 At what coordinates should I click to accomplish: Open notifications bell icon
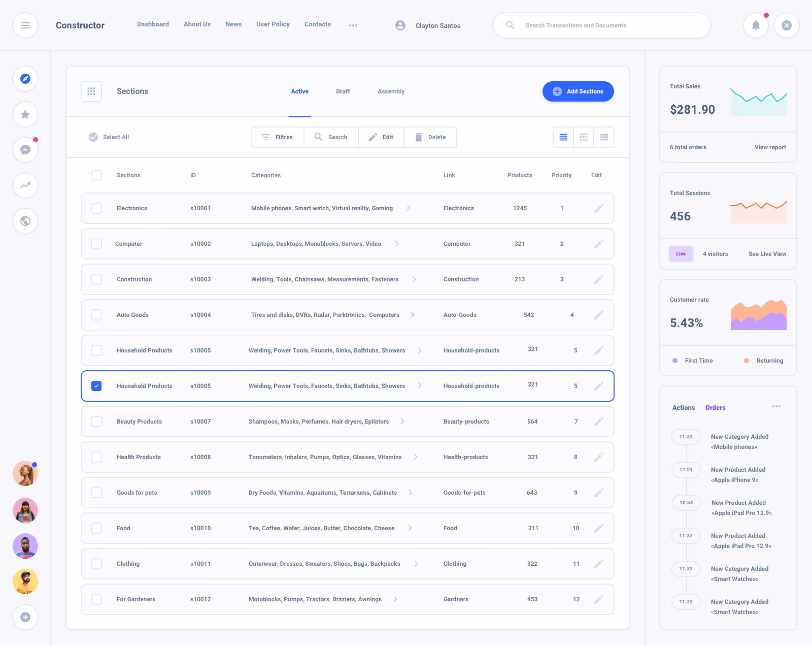(756, 25)
